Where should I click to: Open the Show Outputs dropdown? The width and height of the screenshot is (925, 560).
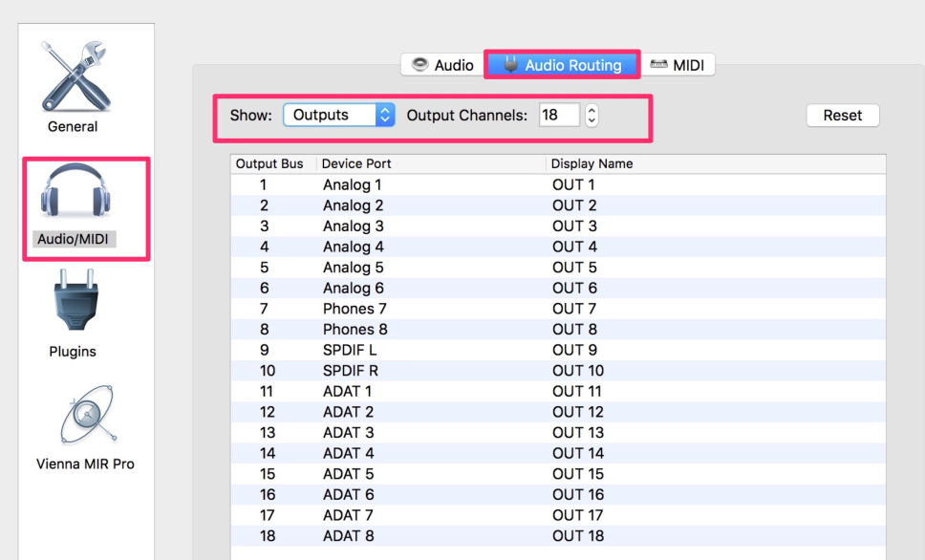[x=338, y=115]
